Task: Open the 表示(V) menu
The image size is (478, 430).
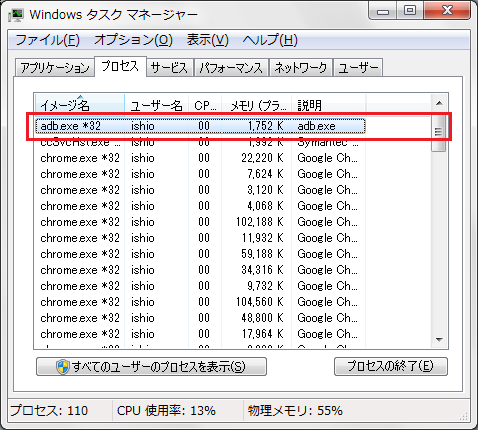Action: [x=208, y=40]
